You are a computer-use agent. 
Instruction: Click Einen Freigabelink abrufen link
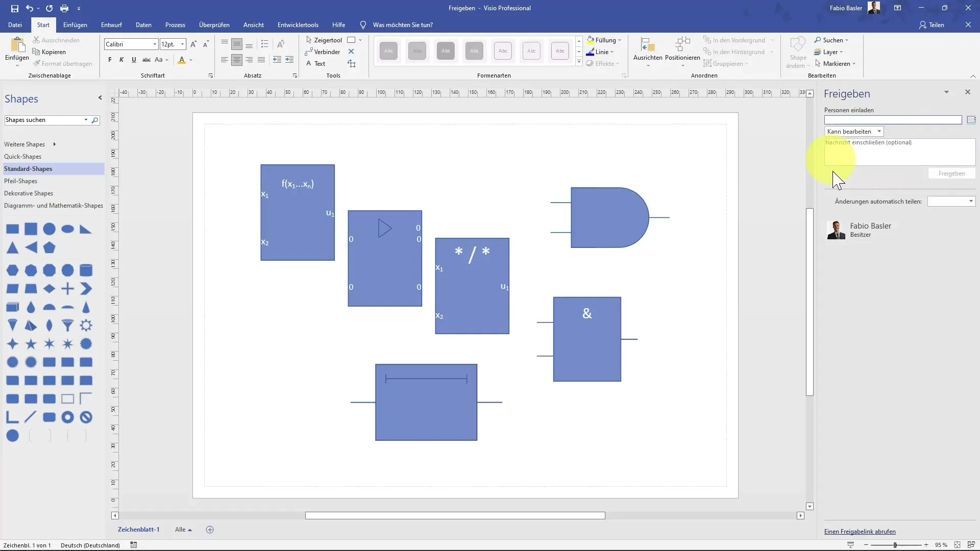tap(860, 532)
